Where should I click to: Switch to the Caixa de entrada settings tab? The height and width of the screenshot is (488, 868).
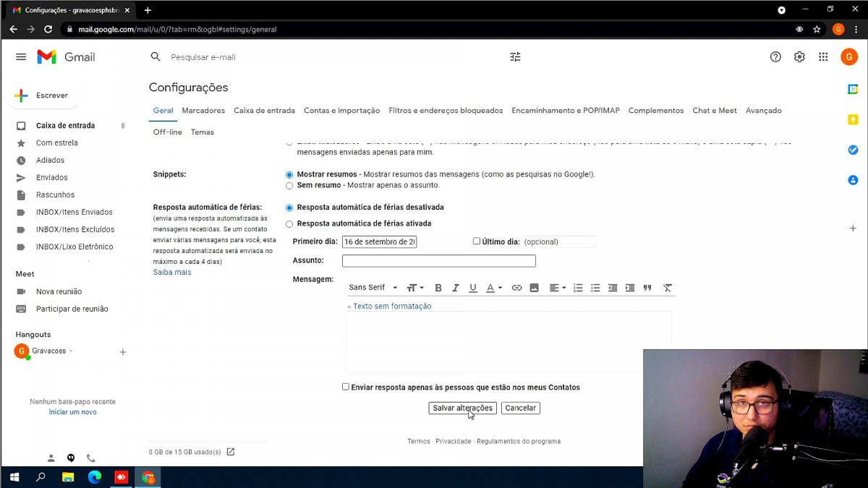(x=264, y=111)
